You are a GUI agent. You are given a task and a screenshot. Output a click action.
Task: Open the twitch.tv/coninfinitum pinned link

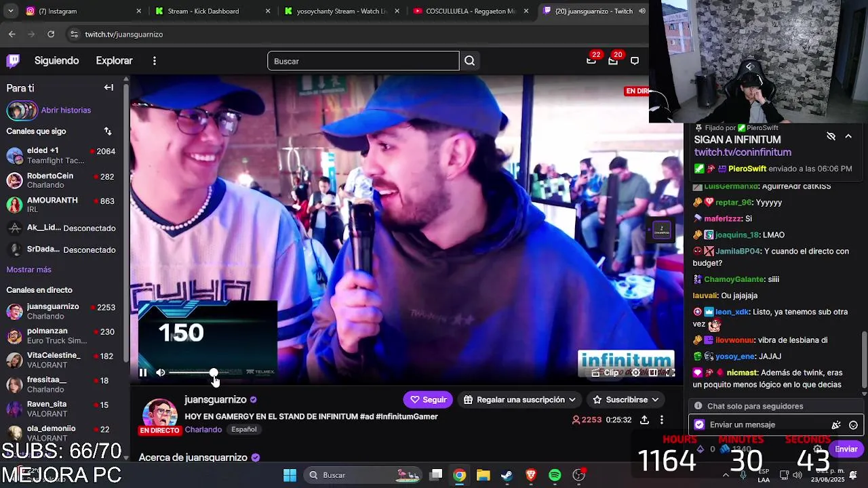point(743,152)
